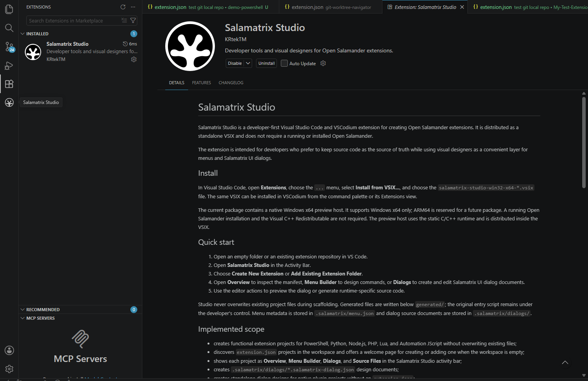Switch to the CHANGELOG tab
588x381 pixels.
point(231,83)
